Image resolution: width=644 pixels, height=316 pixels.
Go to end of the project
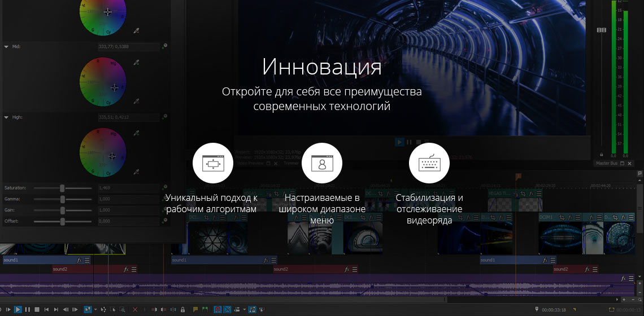click(56, 309)
